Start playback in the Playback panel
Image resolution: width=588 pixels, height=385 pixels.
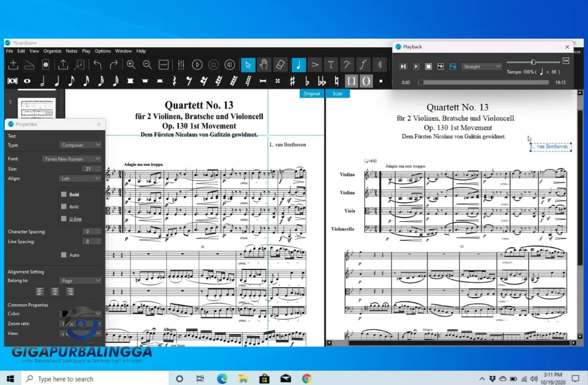(416, 67)
